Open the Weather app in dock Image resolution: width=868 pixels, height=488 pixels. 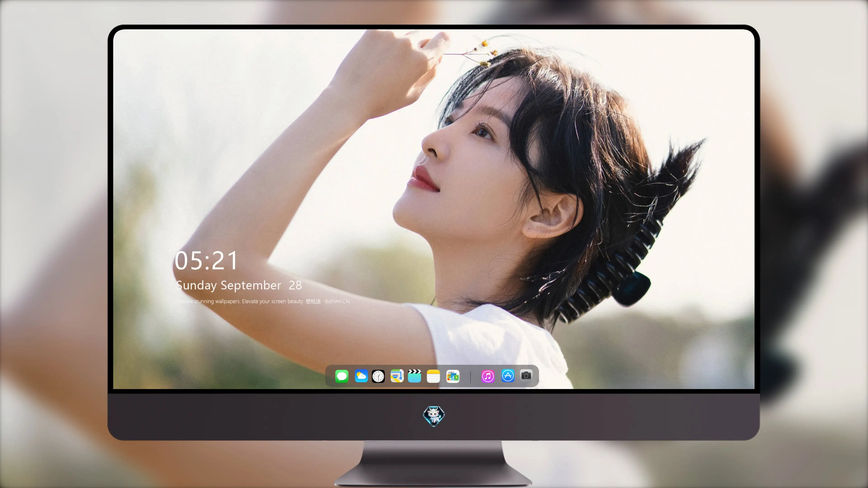(x=361, y=376)
